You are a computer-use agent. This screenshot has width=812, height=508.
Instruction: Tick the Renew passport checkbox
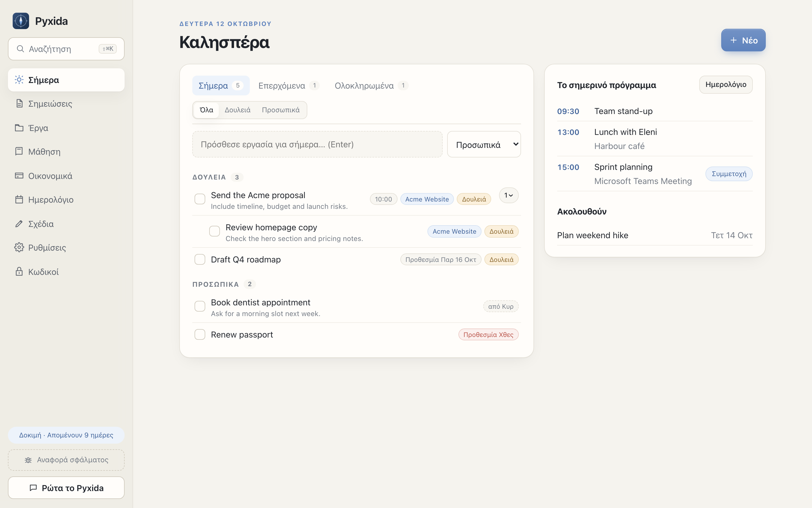pos(200,334)
